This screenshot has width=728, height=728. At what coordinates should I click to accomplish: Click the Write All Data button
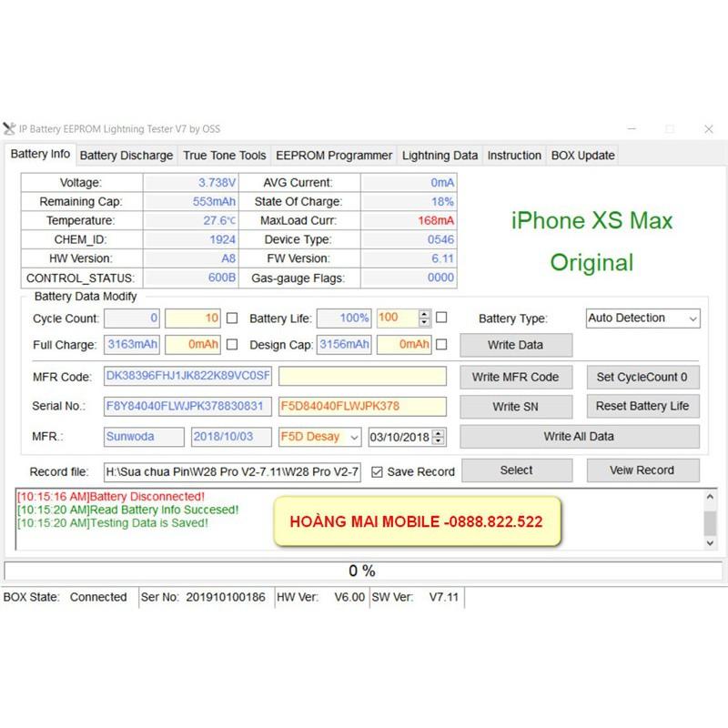(x=580, y=437)
